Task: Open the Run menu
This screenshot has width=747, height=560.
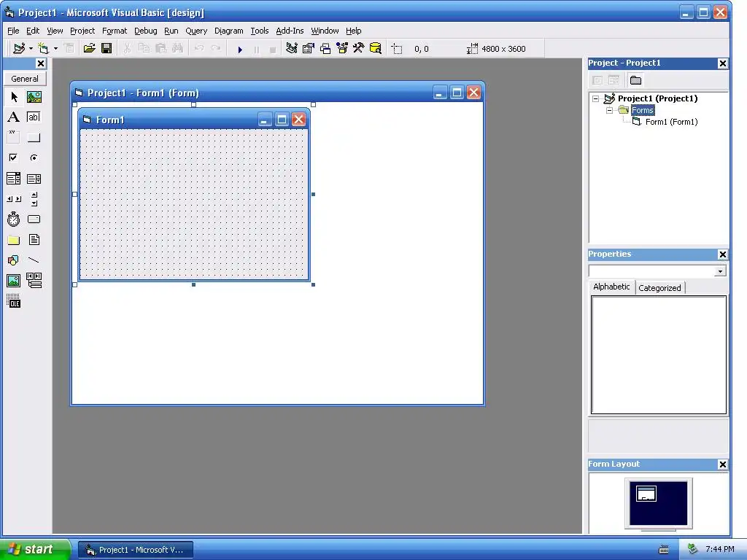Action: [x=171, y=31]
